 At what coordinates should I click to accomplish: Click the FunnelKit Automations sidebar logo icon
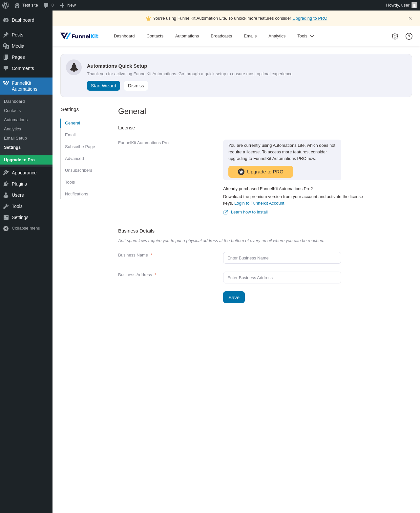coord(6,83)
